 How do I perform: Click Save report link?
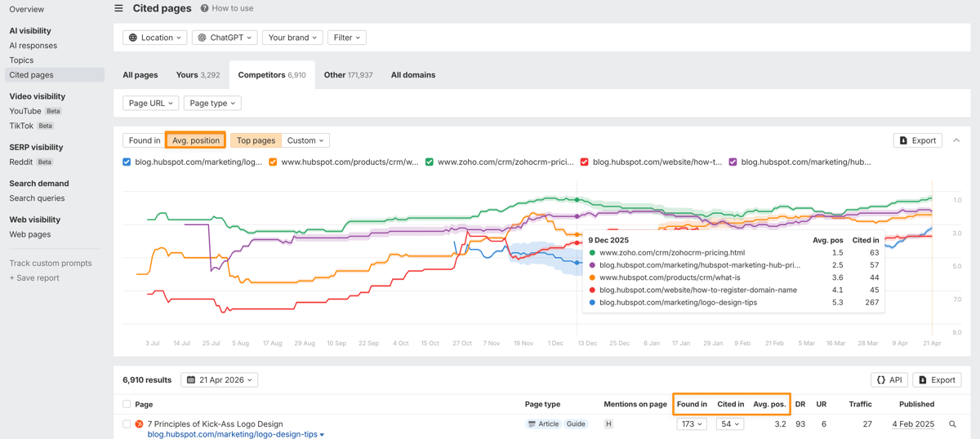(x=34, y=278)
